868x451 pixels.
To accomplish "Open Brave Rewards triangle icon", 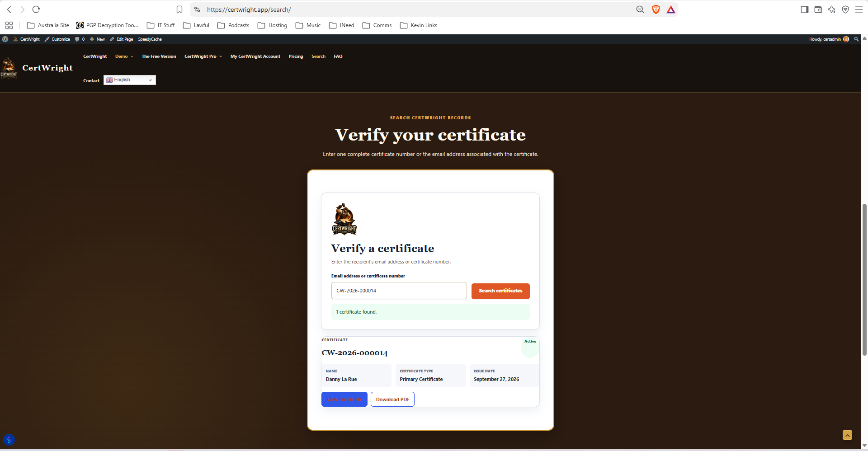I will pyautogui.click(x=671, y=9).
